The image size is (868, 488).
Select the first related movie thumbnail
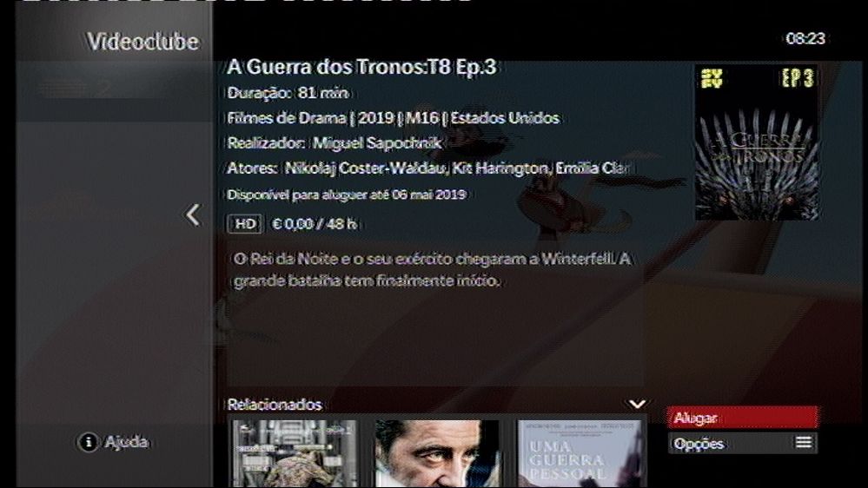point(295,453)
